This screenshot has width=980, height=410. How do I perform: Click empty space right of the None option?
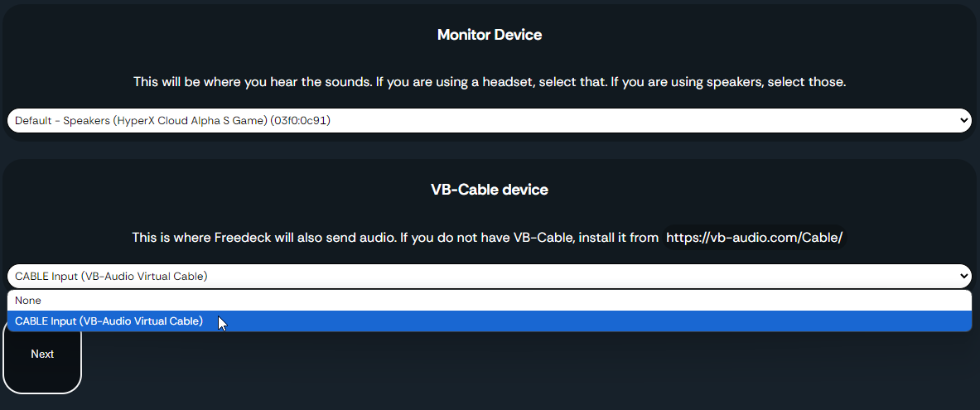click(500, 301)
